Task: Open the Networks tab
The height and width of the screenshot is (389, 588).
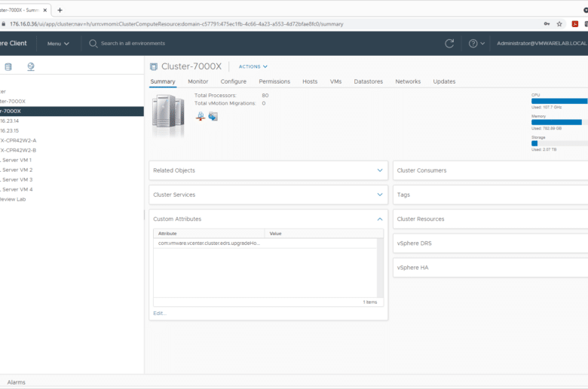Action: [x=408, y=81]
